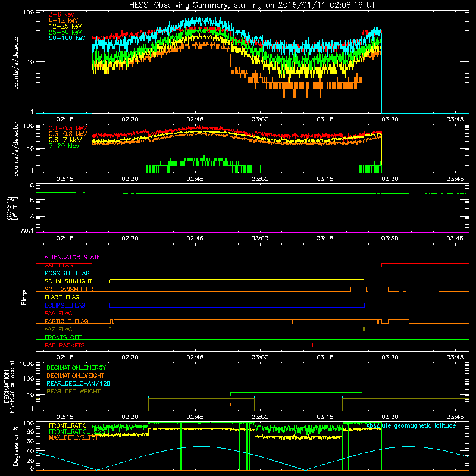
Task: Pick the 7-20 MeV legend entry
Action: click(x=64, y=146)
